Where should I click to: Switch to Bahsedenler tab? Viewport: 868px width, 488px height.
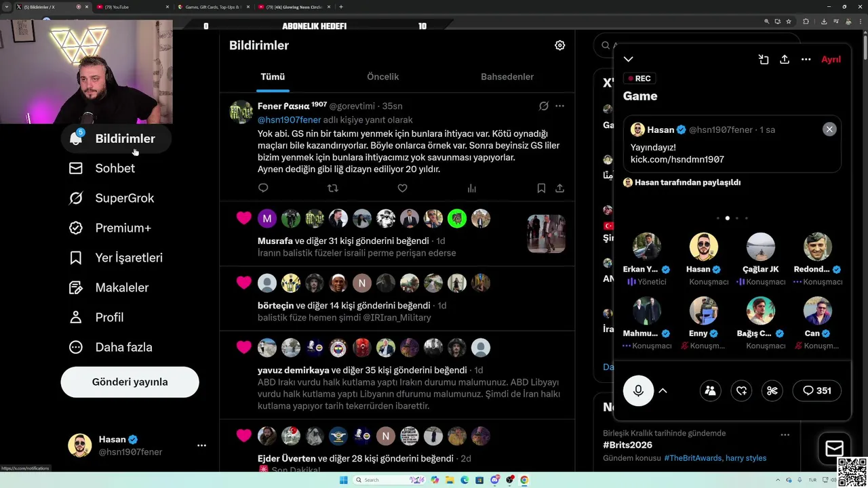(x=507, y=77)
